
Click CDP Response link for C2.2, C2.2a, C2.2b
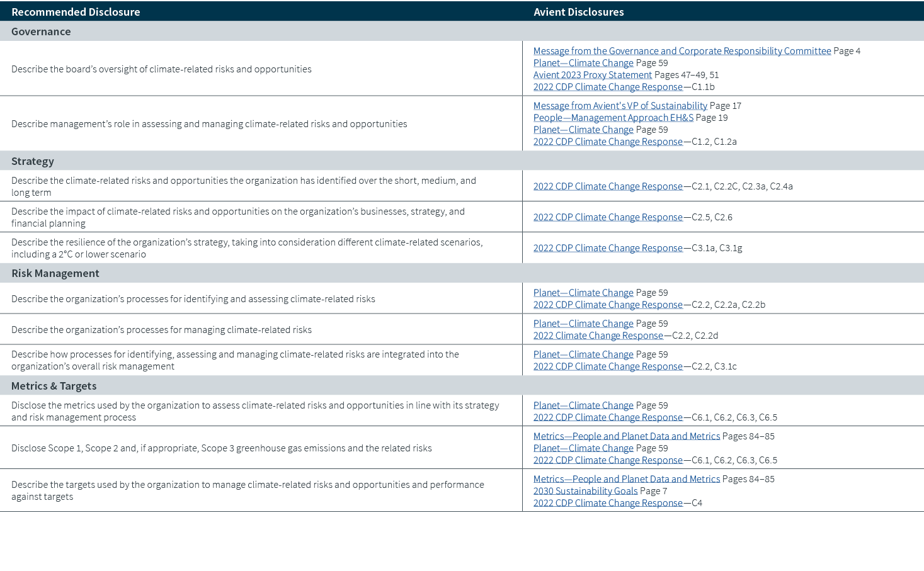tap(607, 305)
